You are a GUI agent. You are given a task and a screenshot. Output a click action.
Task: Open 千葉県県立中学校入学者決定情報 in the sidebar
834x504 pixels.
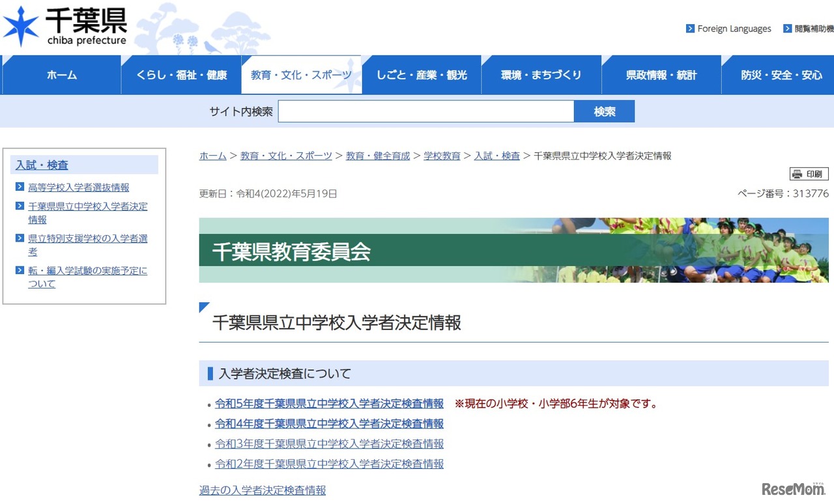(88, 213)
